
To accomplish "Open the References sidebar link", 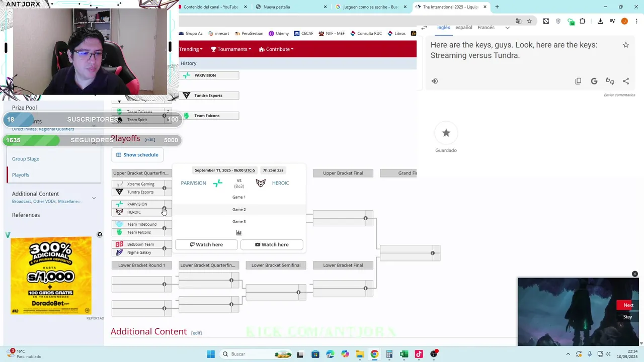I will click(26, 215).
